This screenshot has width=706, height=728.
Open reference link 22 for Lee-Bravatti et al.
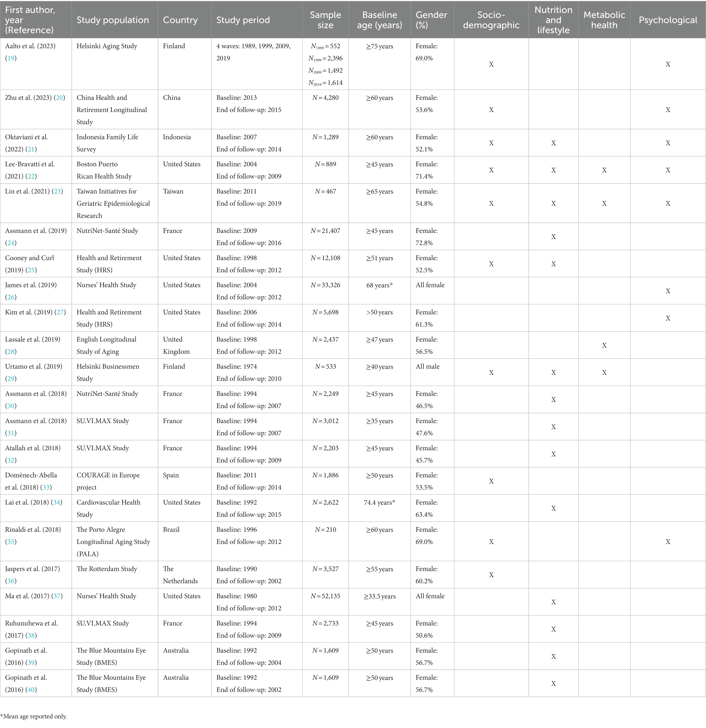pyautogui.click(x=31, y=176)
